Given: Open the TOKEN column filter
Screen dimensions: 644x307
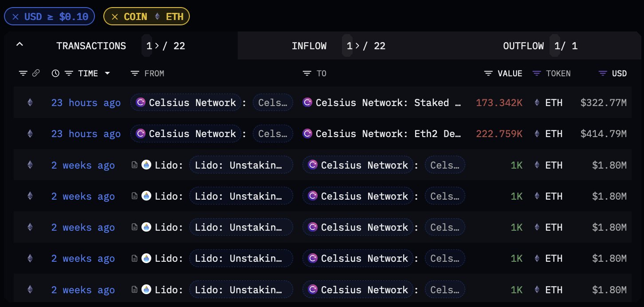Looking at the screenshot, I should (537, 73).
